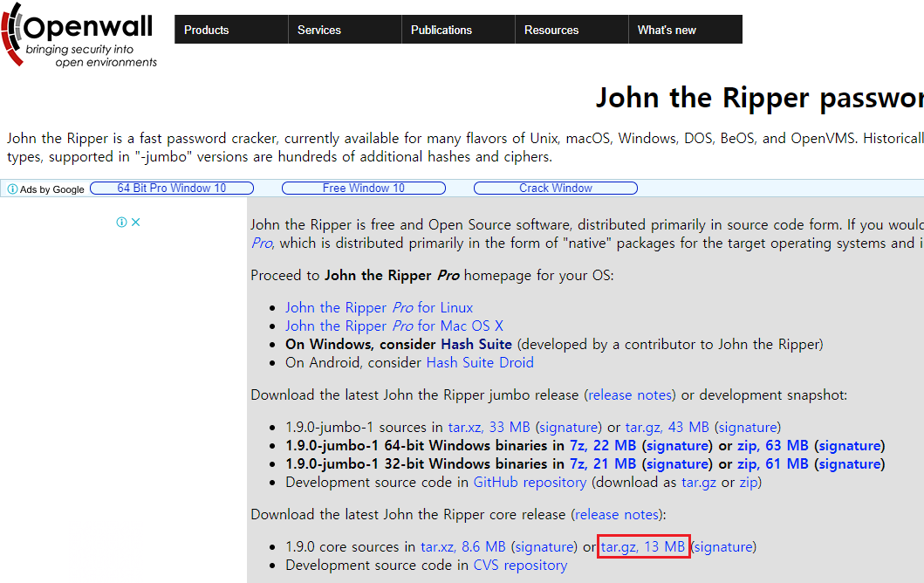Viewport: 924px width, 583px height.
Task: Open the Products menu
Action: click(x=231, y=30)
